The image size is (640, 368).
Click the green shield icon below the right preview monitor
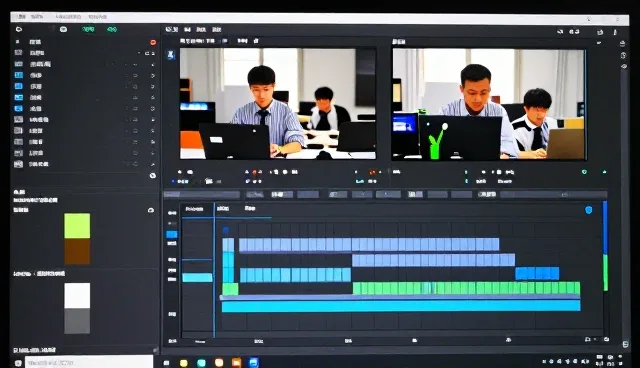coord(584,172)
